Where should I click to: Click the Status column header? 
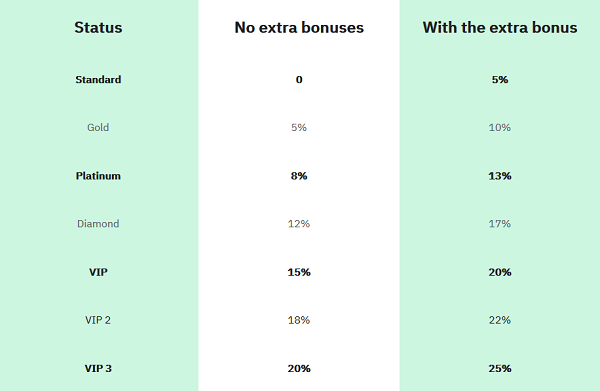(x=98, y=28)
